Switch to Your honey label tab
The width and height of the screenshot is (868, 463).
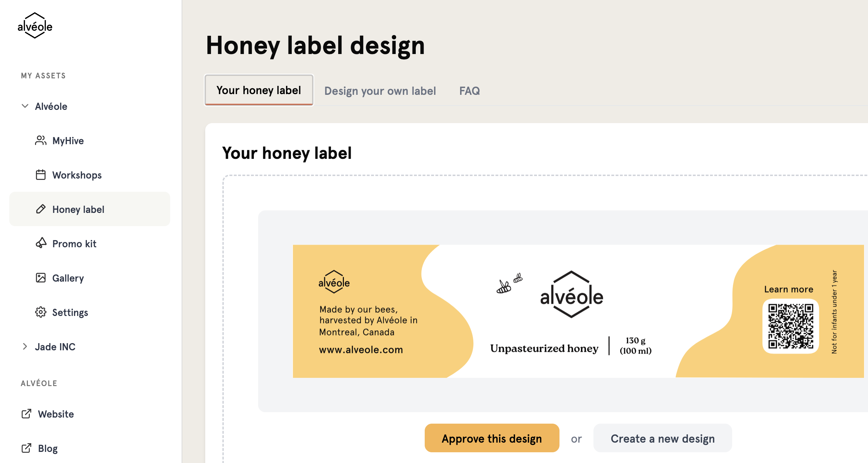coord(259,90)
